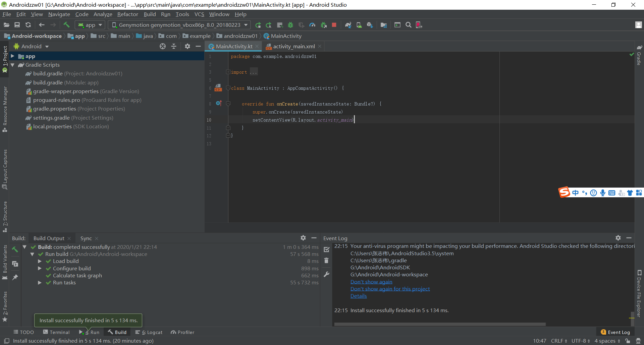Toggle the Favorites tool window
Screen dimensions: 644x345
[5, 306]
